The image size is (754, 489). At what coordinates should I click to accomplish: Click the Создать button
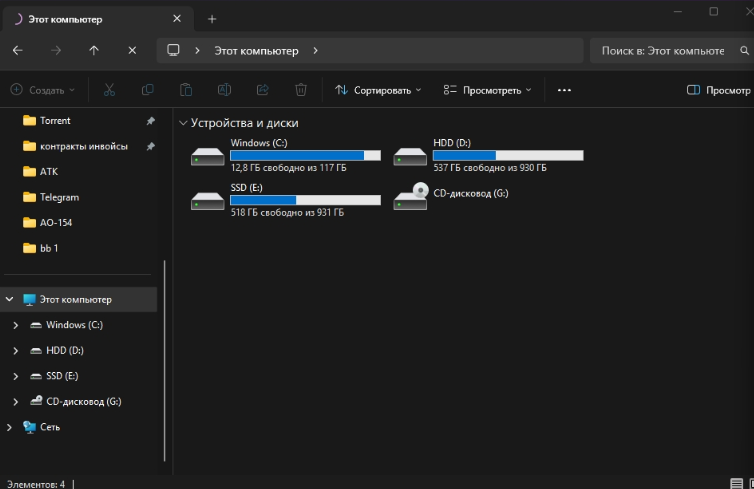point(43,90)
